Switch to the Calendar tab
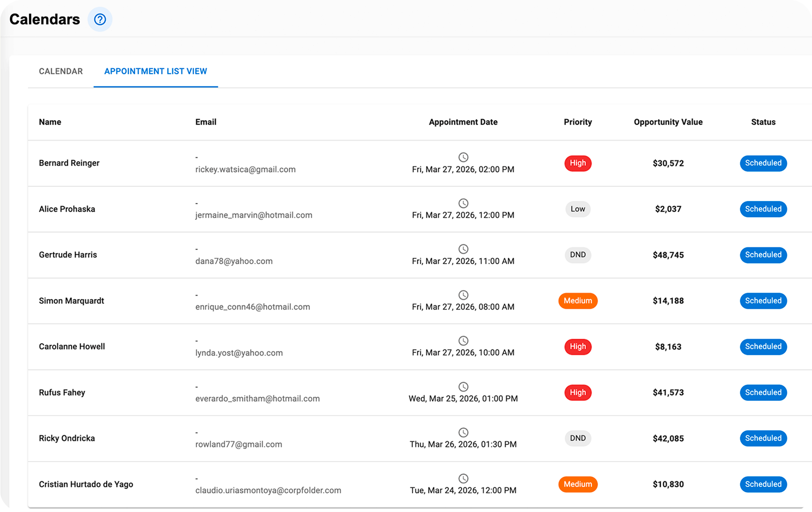This screenshot has width=812, height=512. (x=61, y=71)
